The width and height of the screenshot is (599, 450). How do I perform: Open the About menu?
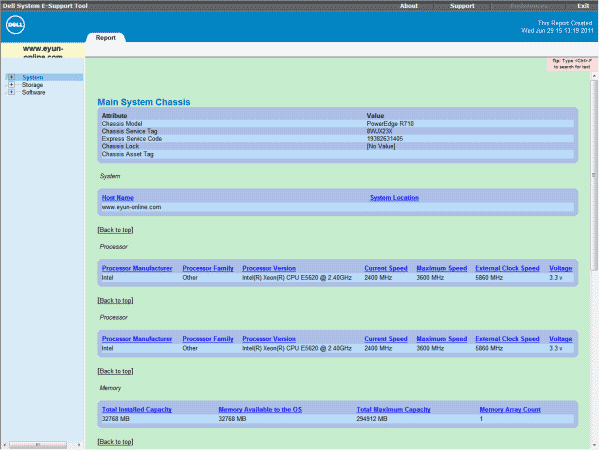(x=409, y=6)
